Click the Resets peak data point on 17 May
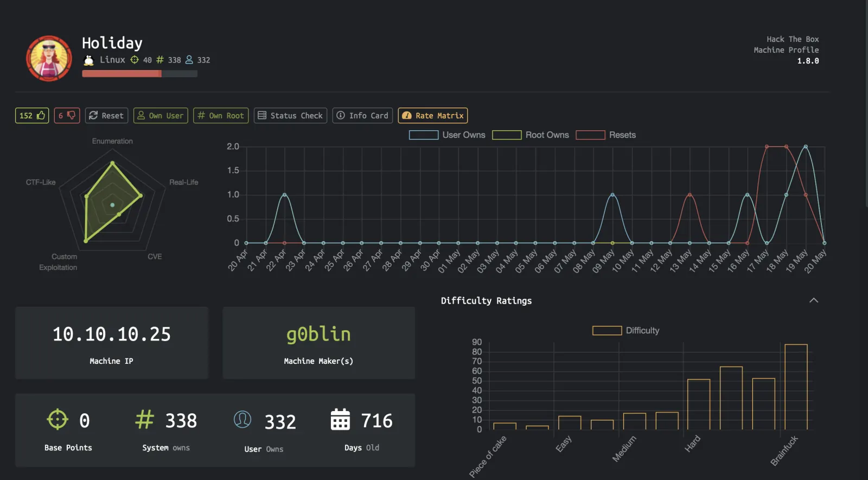Viewport: 868px width, 480px height. [x=767, y=147]
